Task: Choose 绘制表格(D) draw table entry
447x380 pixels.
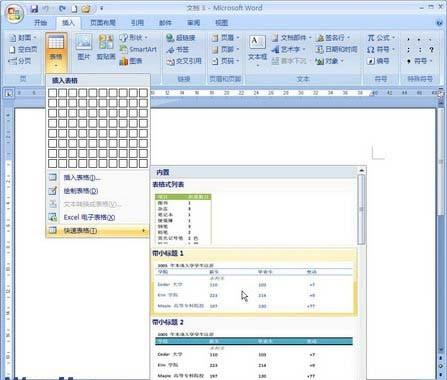Action: [97, 191]
